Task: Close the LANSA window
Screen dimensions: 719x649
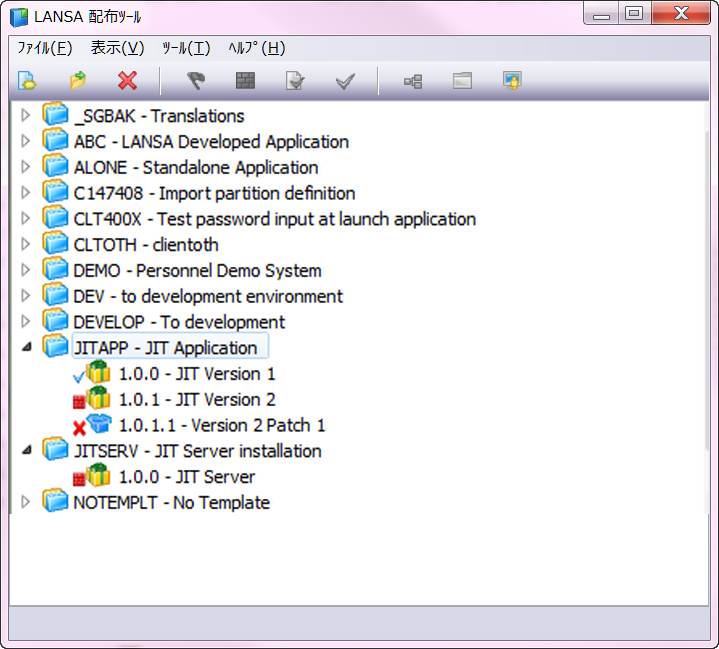Action: pos(681,13)
